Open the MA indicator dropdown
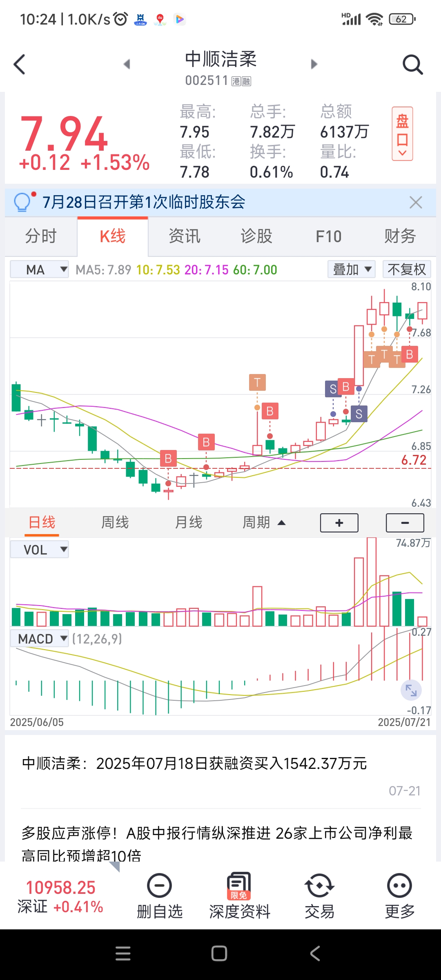 point(40,269)
